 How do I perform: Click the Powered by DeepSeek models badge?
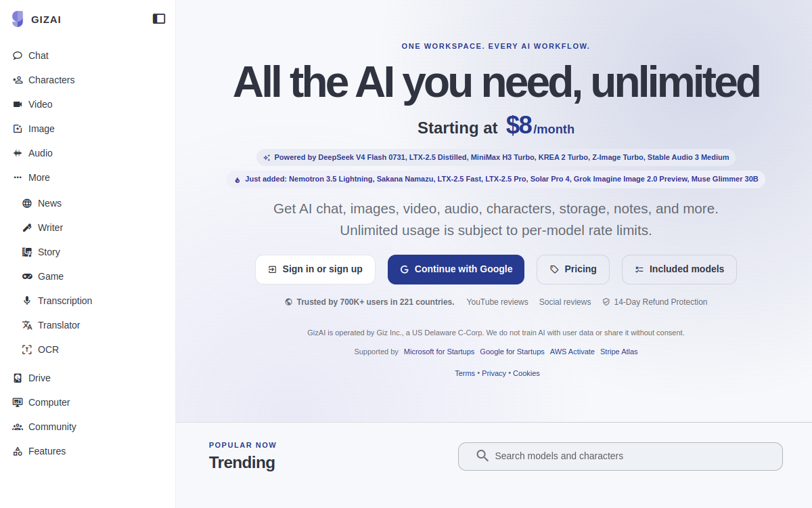click(x=496, y=157)
